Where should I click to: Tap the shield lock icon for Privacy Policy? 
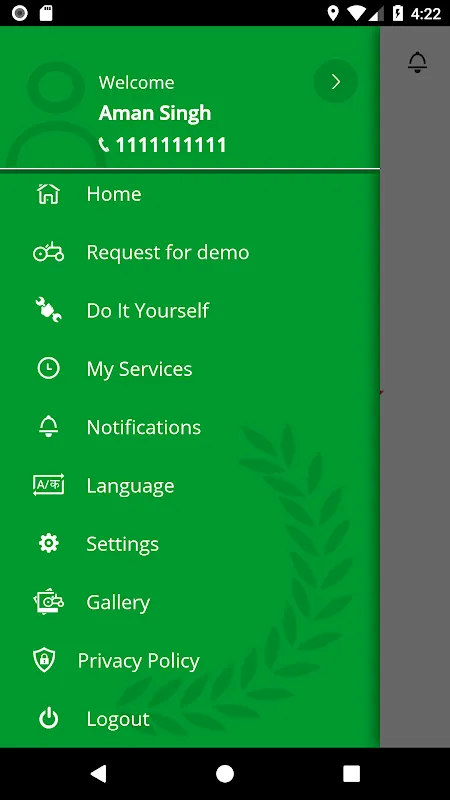pos(44,660)
